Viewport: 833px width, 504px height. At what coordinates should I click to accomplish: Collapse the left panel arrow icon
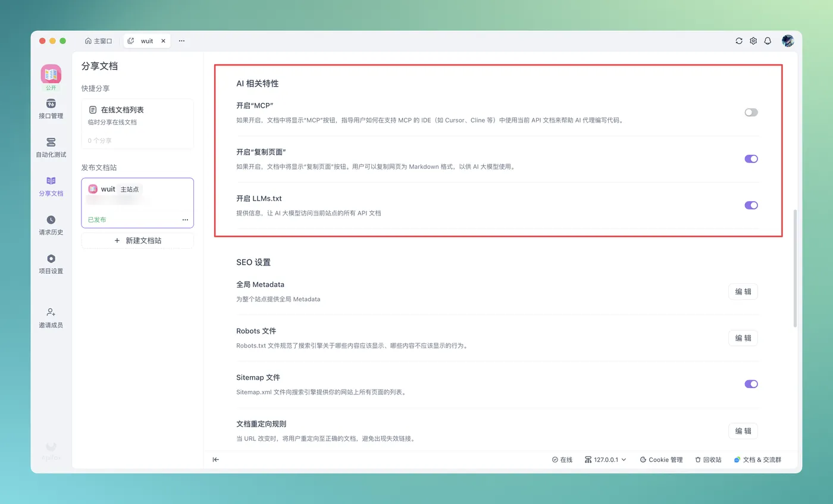(216, 459)
